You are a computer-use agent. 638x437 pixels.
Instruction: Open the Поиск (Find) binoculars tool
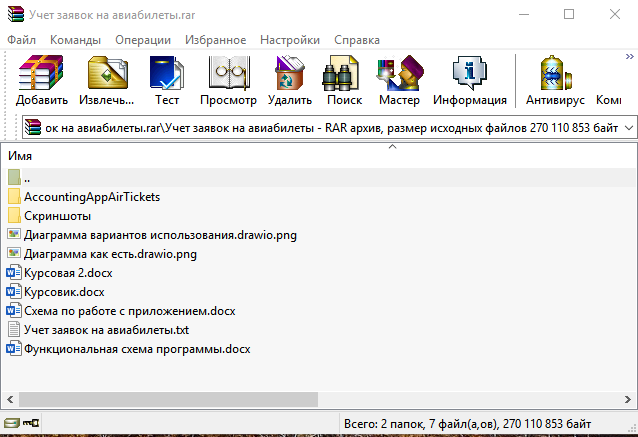(343, 80)
